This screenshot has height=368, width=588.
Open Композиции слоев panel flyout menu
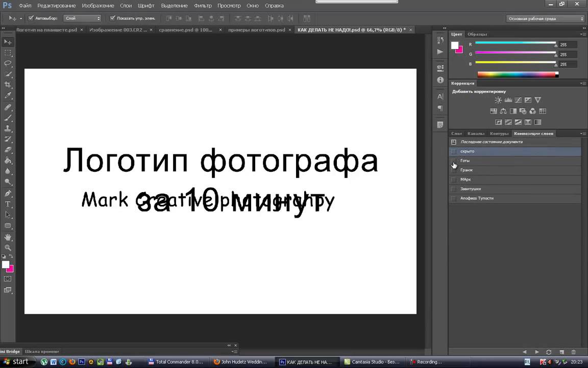point(583,133)
